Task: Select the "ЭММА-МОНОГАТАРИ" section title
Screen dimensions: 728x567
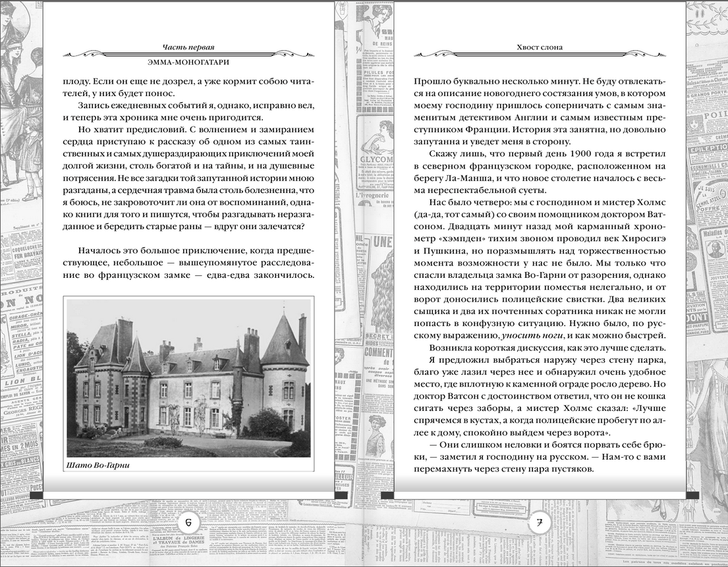Action: [x=188, y=62]
